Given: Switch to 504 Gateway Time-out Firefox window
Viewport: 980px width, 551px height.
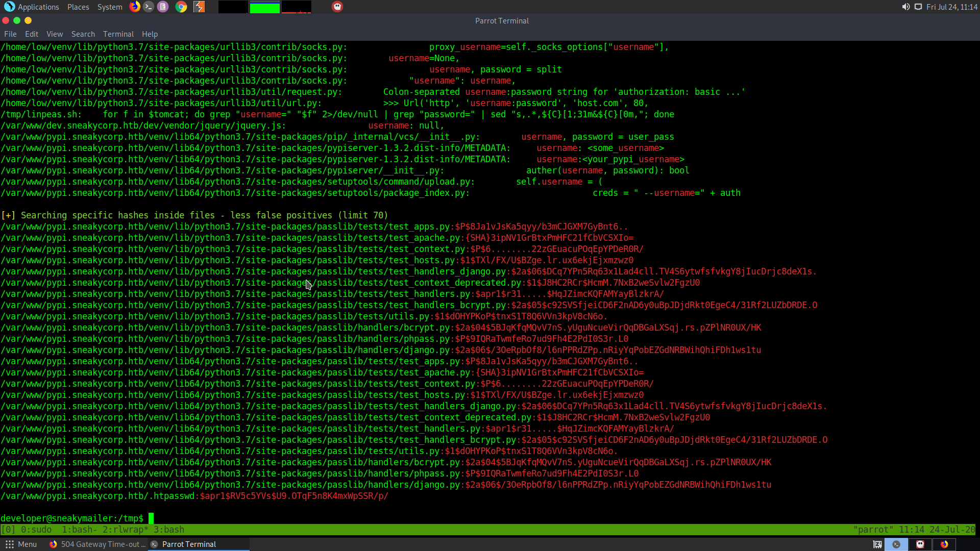Looking at the screenshot, I should pyautogui.click(x=97, y=544).
